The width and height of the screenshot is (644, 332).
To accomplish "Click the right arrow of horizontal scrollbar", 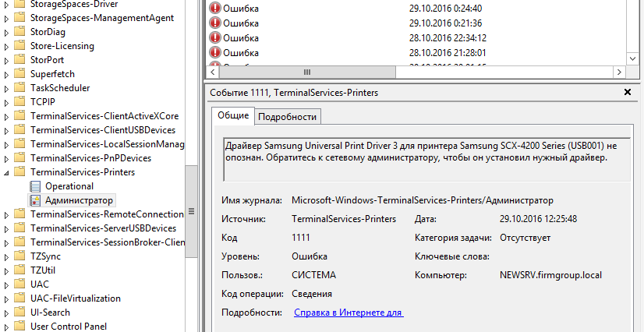I will (x=619, y=72).
